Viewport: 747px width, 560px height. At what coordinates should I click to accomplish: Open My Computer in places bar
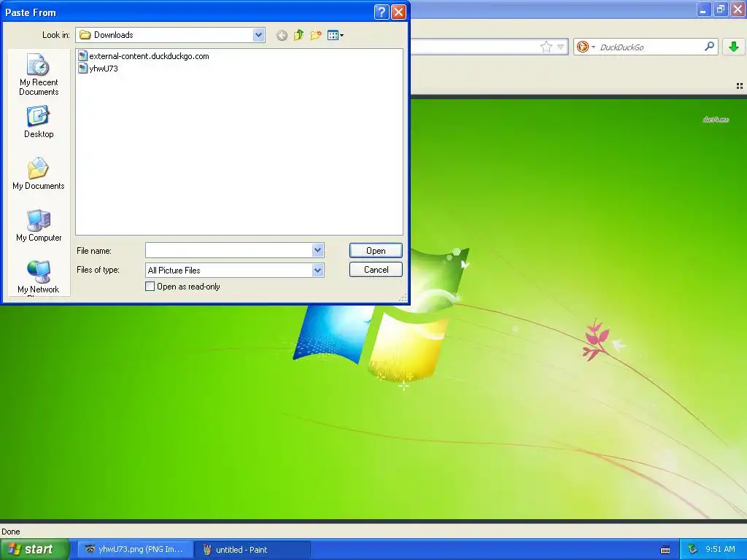click(x=39, y=226)
